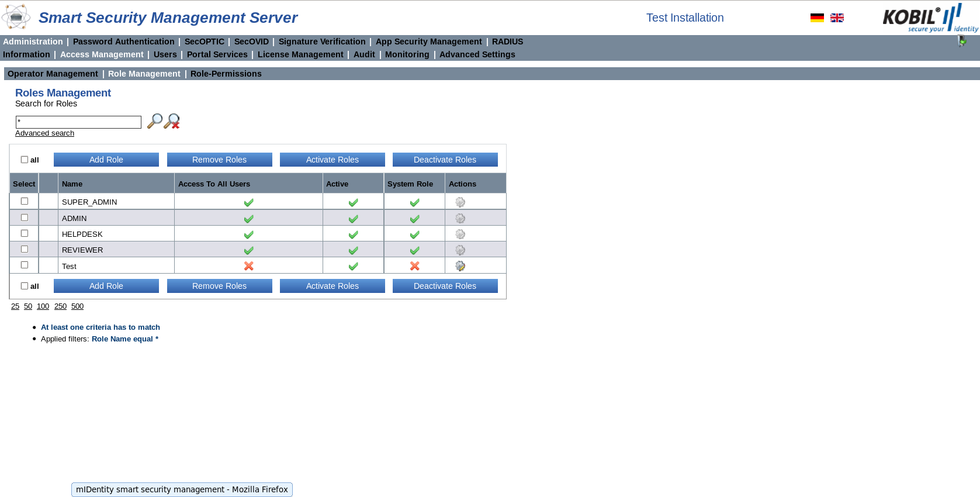The width and height of the screenshot is (980, 497).
Task: Tick the top 'all' checkbox
Action: coord(25,159)
